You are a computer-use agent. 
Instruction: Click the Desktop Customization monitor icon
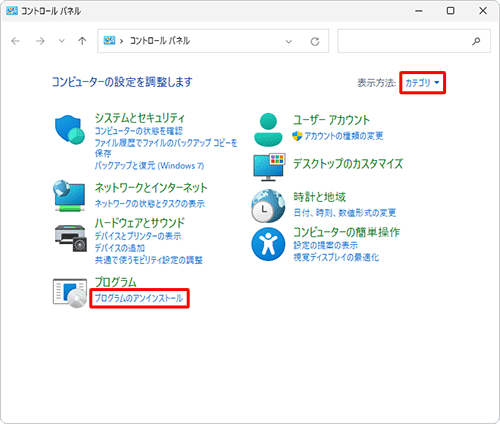coord(269,167)
